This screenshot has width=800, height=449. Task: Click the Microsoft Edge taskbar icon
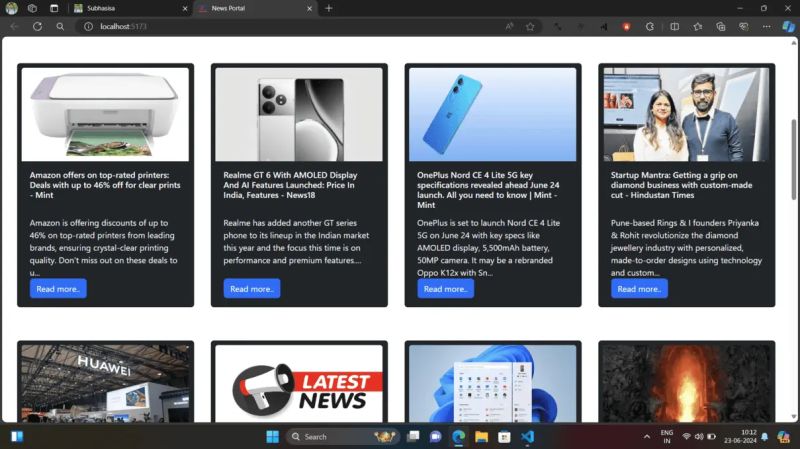point(458,437)
